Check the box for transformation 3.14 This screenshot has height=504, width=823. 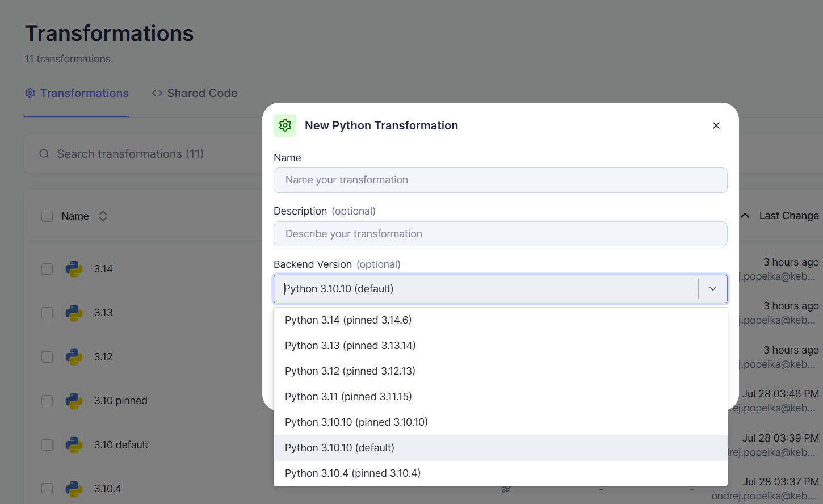[x=47, y=269]
